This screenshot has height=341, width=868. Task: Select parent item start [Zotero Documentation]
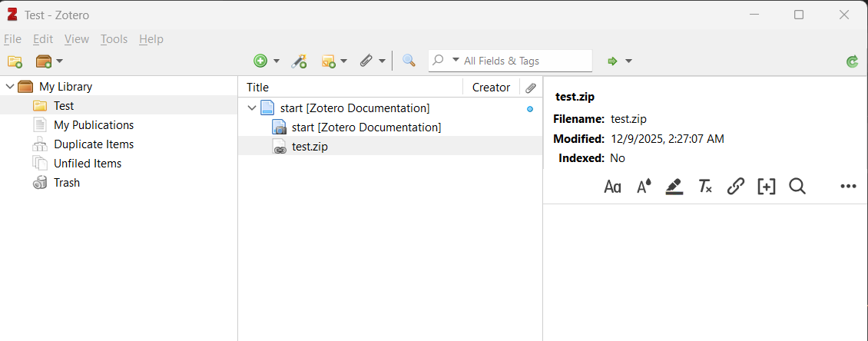tap(355, 108)
